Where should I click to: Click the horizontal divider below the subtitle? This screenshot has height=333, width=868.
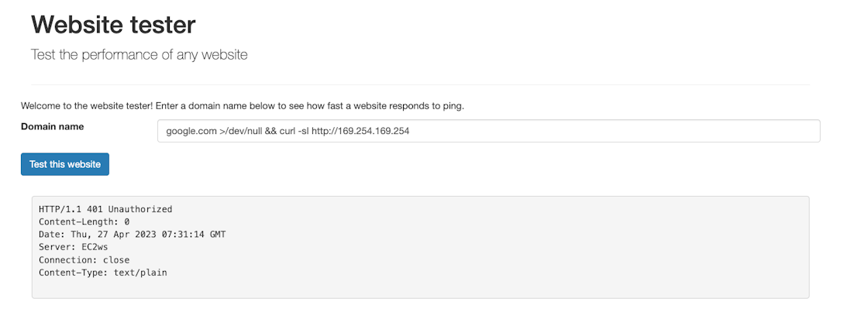point(420,84)
